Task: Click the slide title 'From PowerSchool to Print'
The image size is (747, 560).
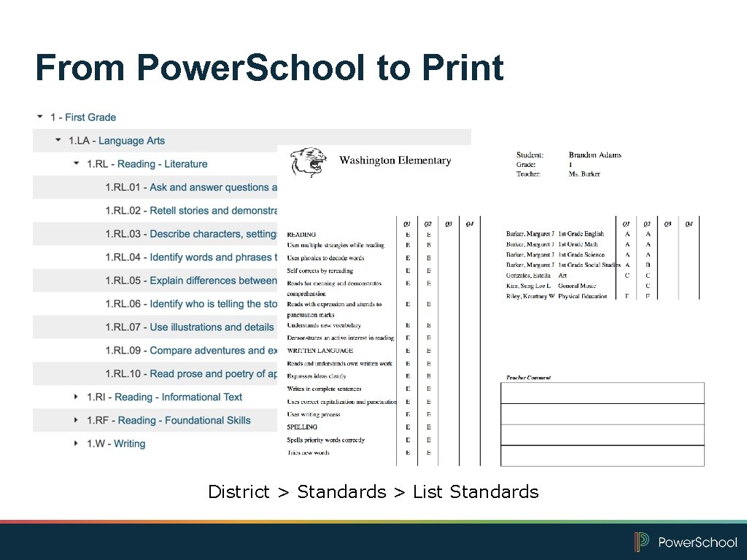Action: tap(268, 68)
